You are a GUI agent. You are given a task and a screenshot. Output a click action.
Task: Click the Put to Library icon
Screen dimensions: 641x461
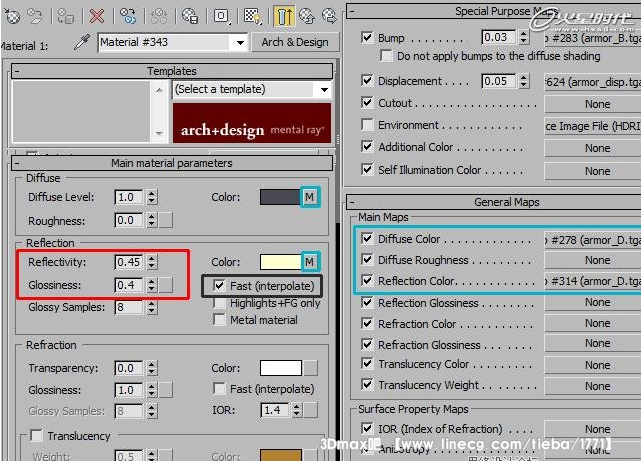click(190, 16)
